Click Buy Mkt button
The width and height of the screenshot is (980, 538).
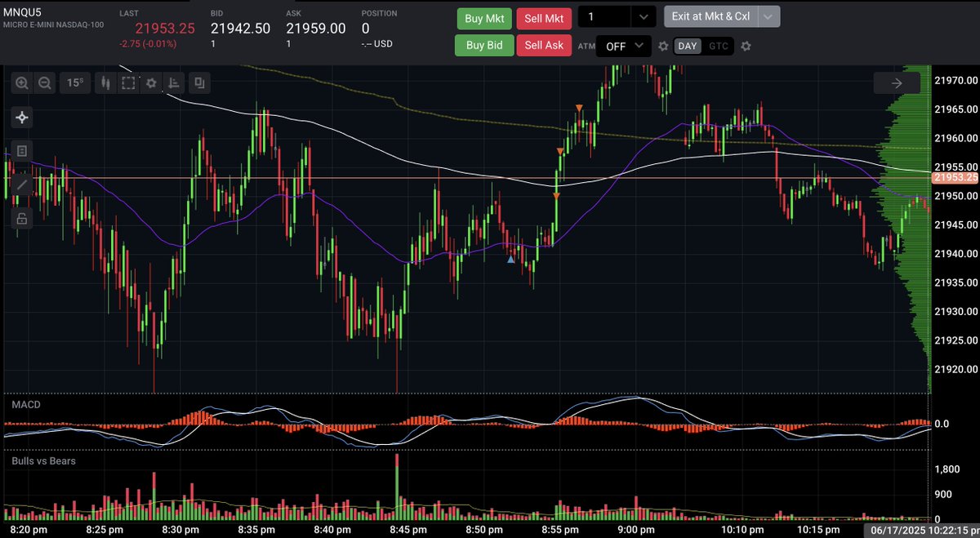(484, 19)
